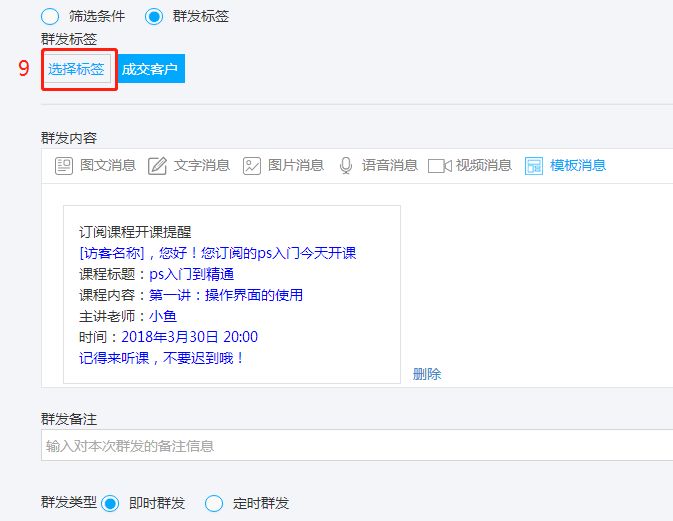Click the text 第一讲：操作界面的使用
Viewport: 673px width, 521px height.
point(226,295)
